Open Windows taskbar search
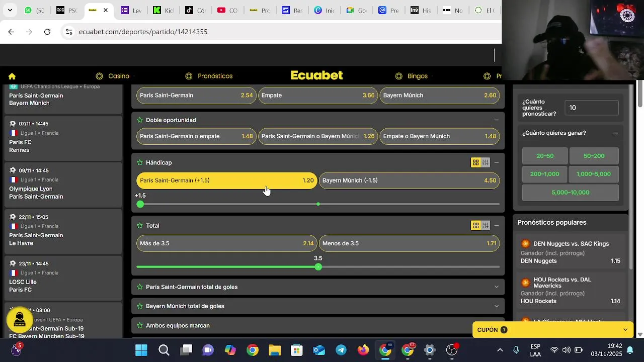 click(164, 350)
